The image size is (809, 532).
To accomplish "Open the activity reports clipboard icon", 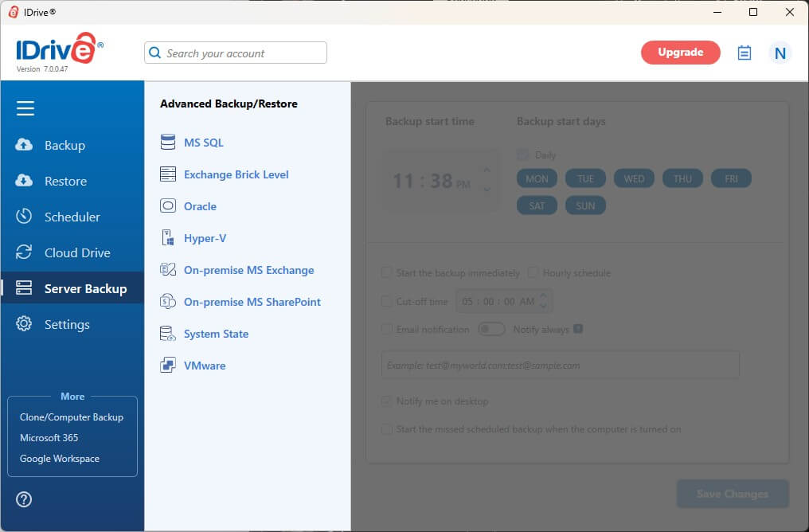I will point(744,53).
